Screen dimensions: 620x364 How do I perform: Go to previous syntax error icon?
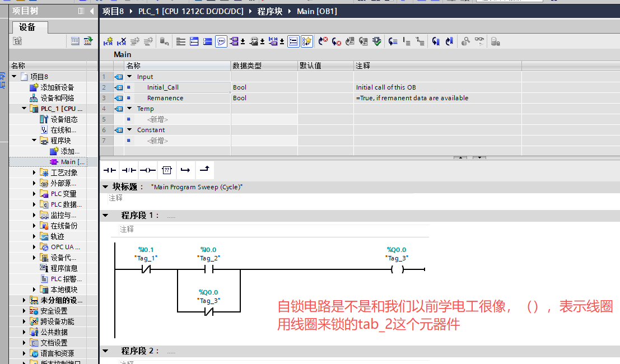coord(337,41)
